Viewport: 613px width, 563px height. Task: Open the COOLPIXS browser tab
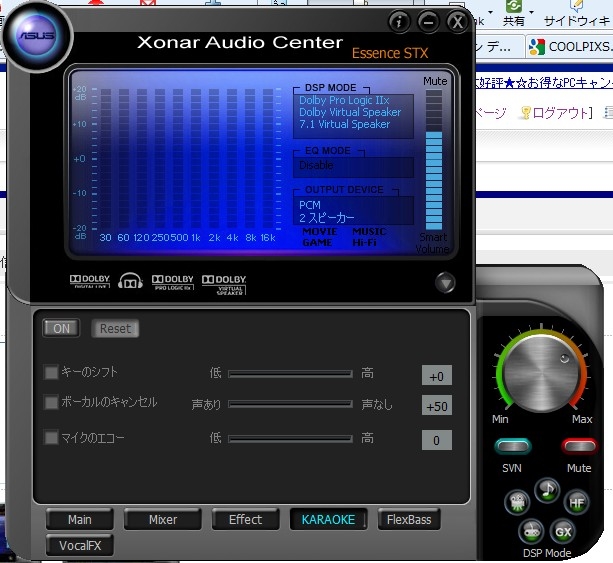coord(570,47)
